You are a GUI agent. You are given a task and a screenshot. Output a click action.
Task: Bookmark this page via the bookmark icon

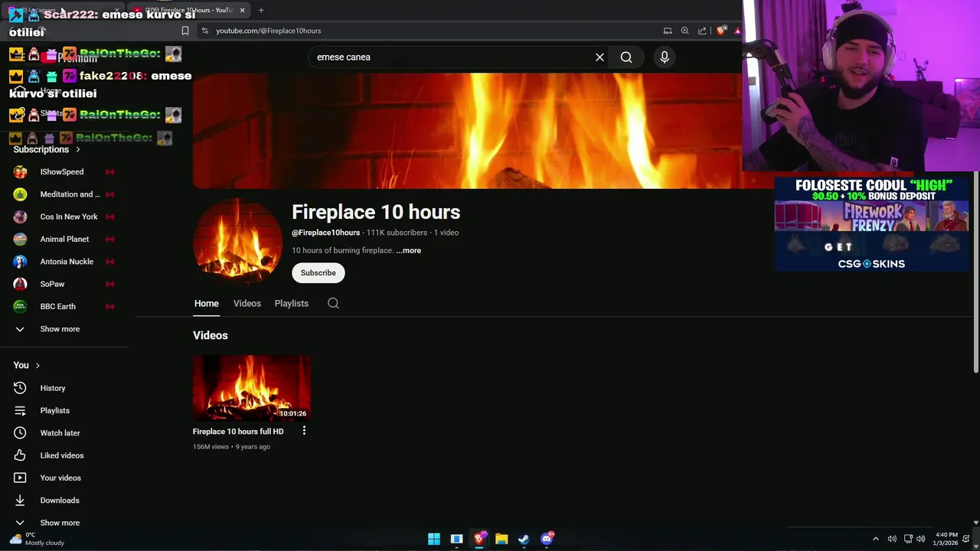tap(185, 31)
